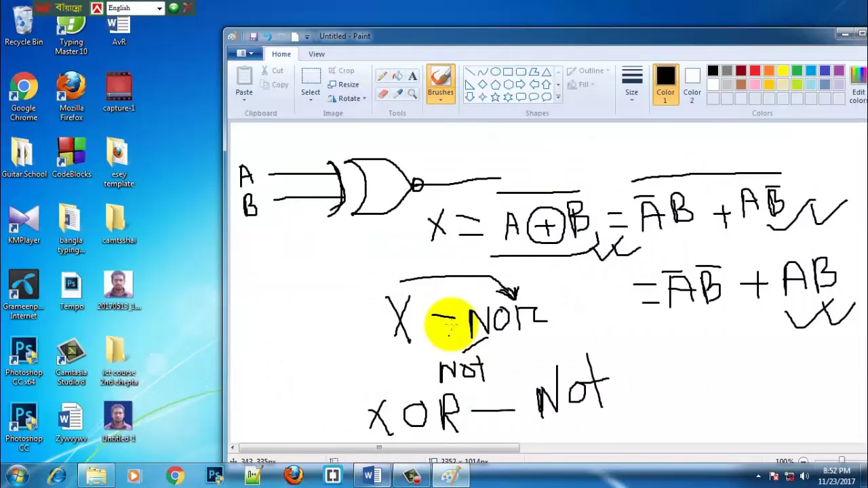Activate Color 1 foreground selector
Screen dimensions: 868x488
[x=665, y=85]
